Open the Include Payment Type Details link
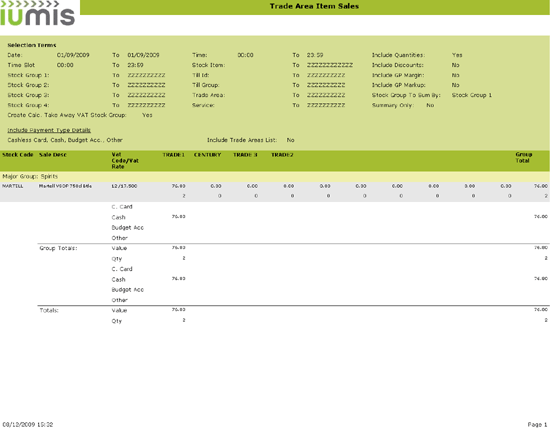The height and width of the screenshot is (430, 550). (49, 130)
